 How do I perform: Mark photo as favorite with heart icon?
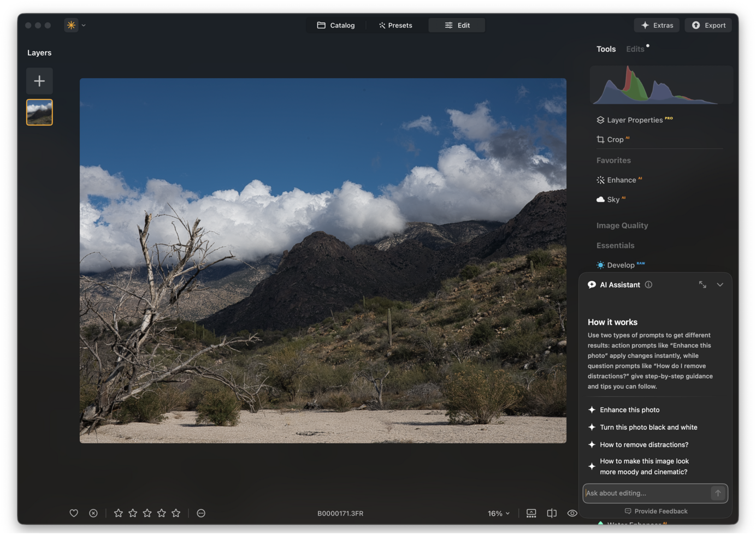(x=74, y=513)
